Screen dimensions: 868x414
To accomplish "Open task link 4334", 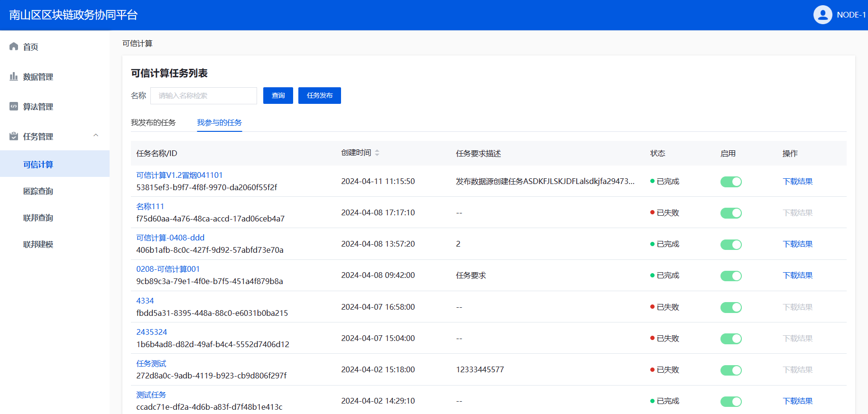I will point(145,301).
